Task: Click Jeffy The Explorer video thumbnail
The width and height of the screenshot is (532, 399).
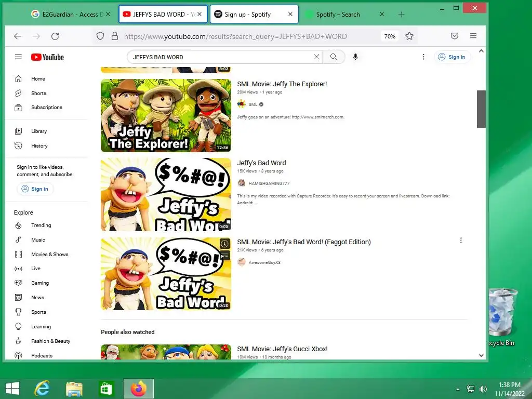Action: click(166, 115)
